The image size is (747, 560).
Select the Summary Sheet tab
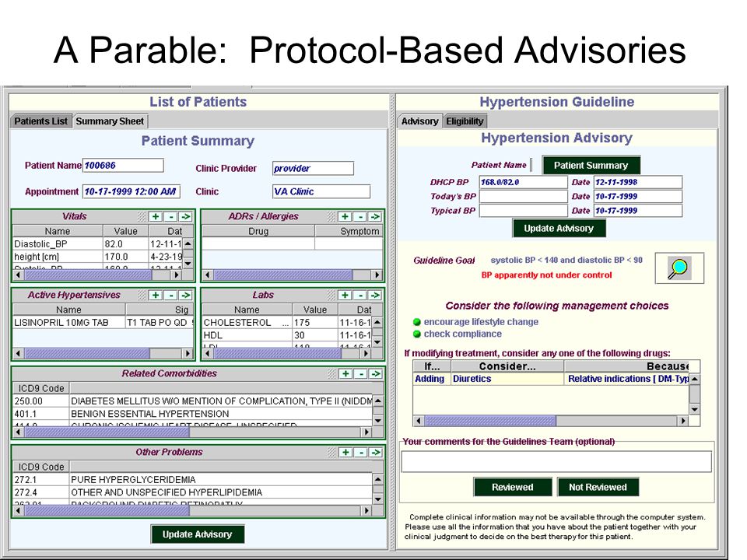110,121
